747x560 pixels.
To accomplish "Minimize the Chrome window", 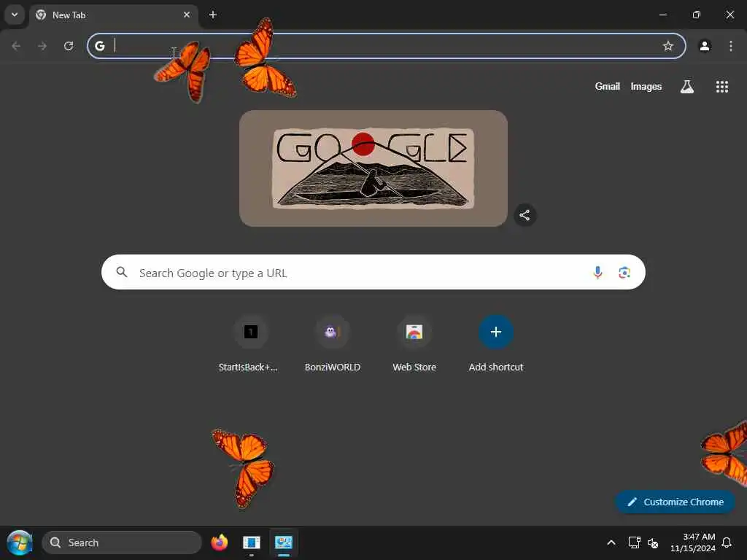I will pyautogui.click(x=663, y=15).
